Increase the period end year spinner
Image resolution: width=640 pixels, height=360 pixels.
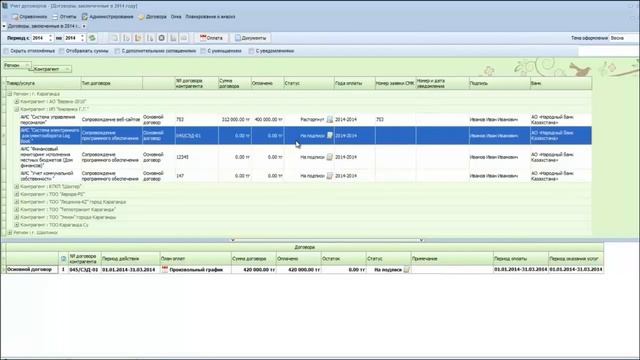click(x=82, y=36)
